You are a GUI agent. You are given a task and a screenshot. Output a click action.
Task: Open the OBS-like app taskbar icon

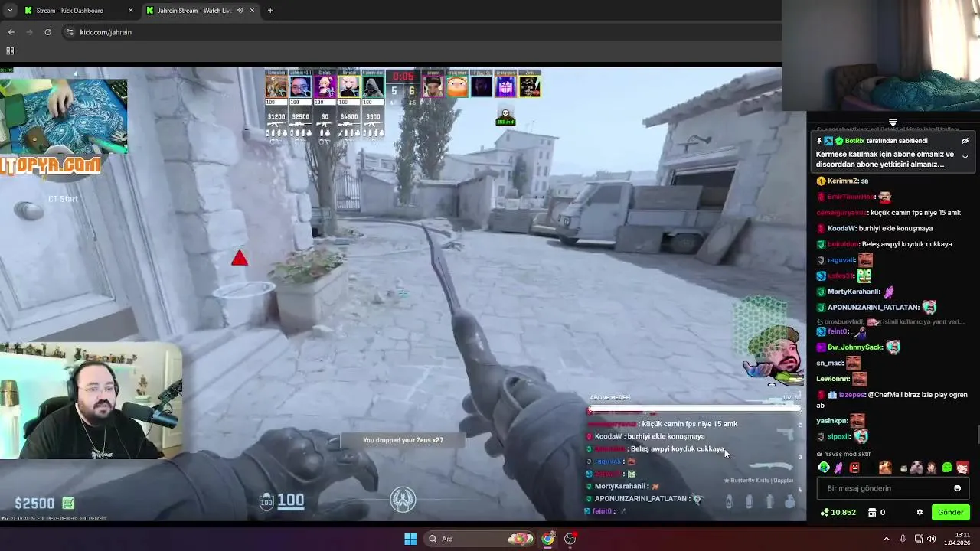point(570,539)
